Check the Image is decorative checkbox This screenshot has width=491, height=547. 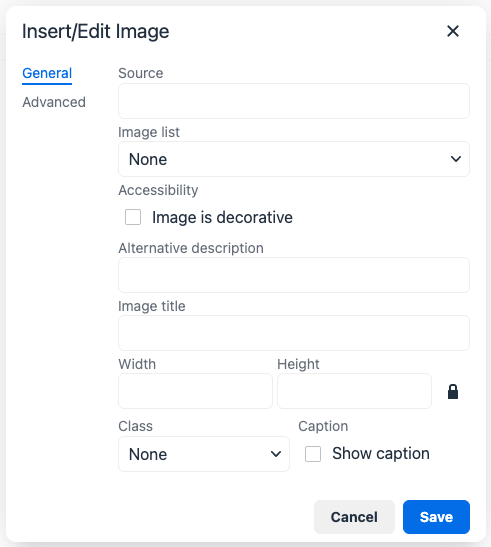pyautogui.click(x=133, y=217)
